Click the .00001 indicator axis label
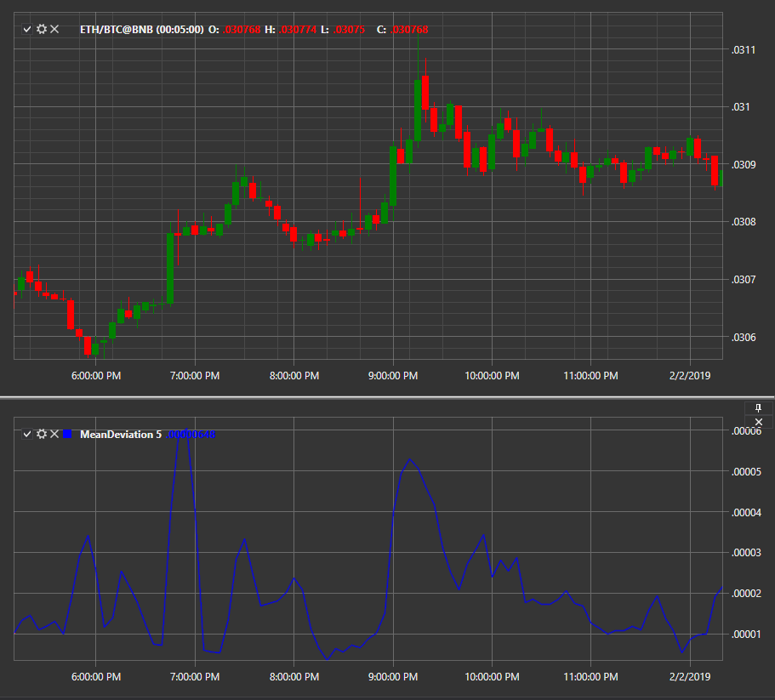 (746, 635)
